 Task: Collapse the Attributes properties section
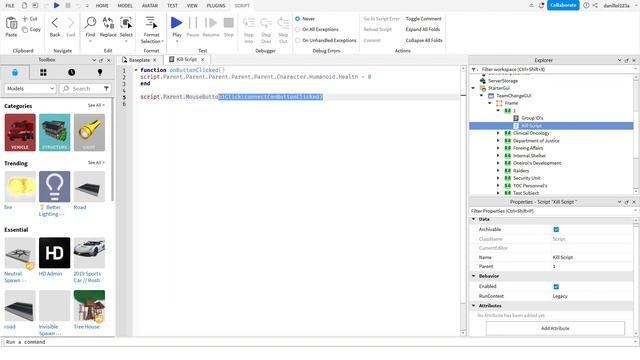(x=473, y=305)
